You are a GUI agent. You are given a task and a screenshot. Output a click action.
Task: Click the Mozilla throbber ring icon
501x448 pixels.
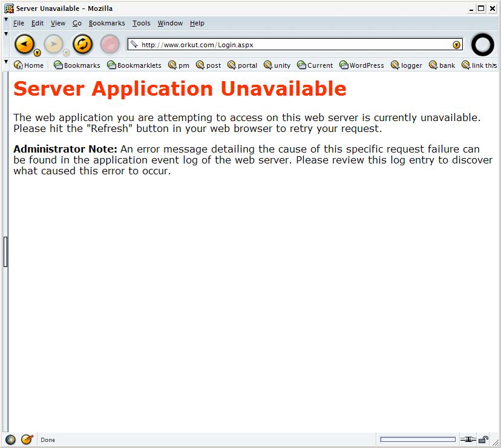[482, 44]
